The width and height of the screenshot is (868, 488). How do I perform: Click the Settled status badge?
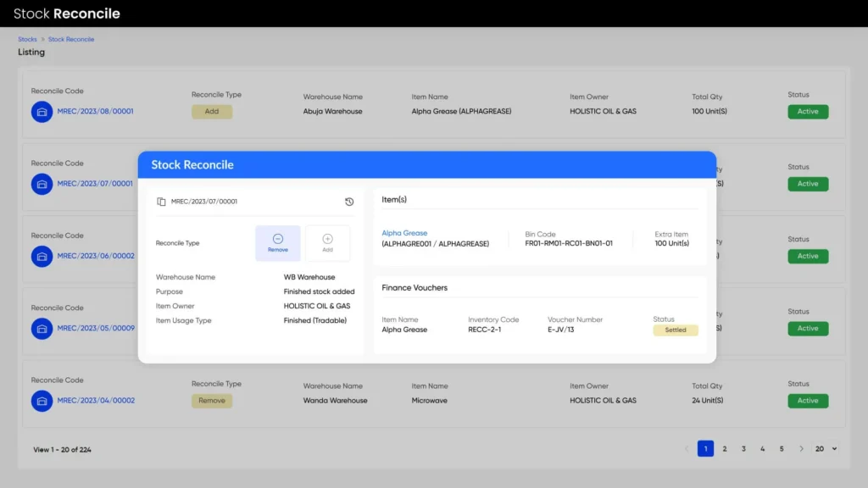point(676,330)
